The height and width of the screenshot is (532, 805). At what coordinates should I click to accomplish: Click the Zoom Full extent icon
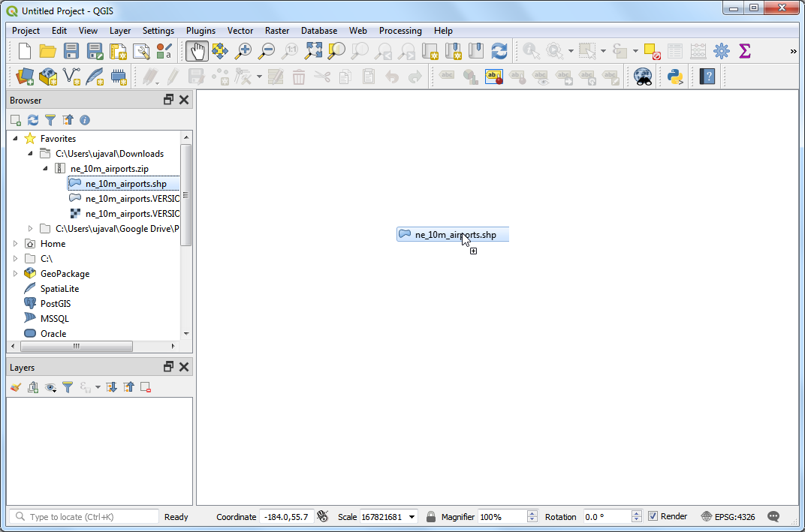(313, 51)
